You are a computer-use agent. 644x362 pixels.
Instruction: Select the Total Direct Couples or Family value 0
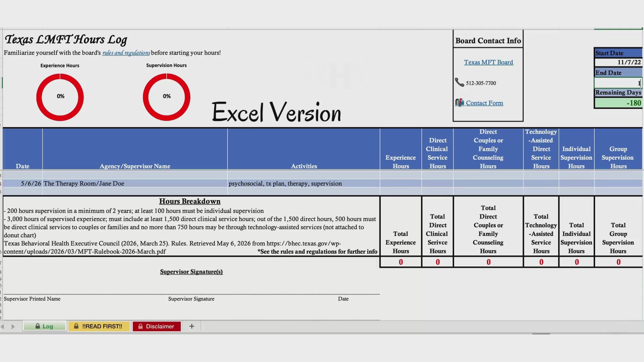coord(488,262)
